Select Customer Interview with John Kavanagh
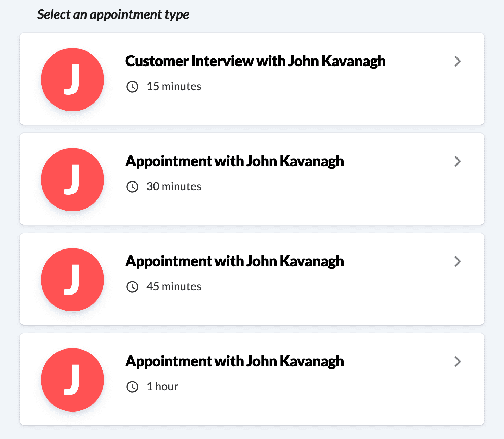Image resolution: width=504 pixels, height=439 pixels. point(256,61)
